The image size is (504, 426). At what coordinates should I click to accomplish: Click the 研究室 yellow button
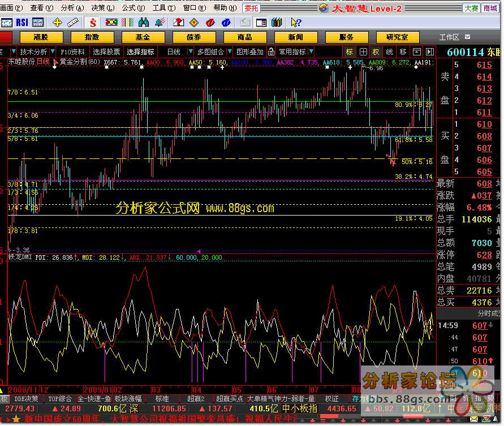(398, 37)
